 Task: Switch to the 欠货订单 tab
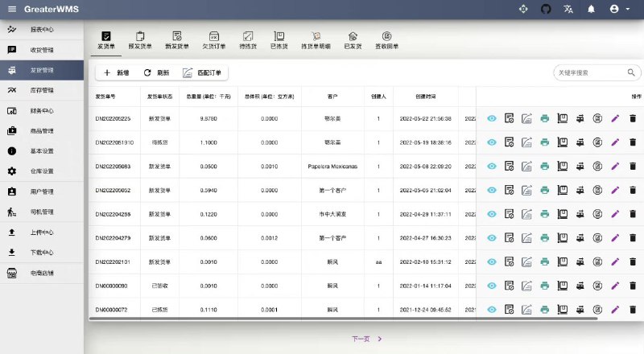point(214,40)
